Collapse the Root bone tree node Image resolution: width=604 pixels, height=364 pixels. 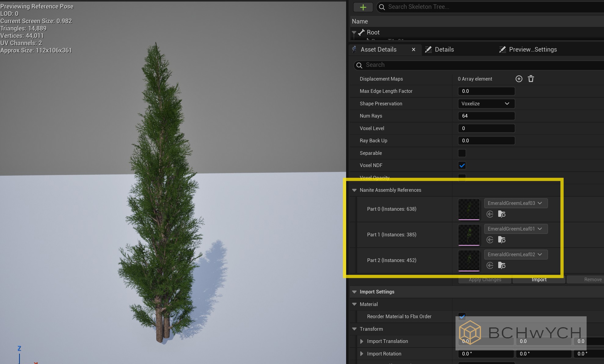click(354, 32)
